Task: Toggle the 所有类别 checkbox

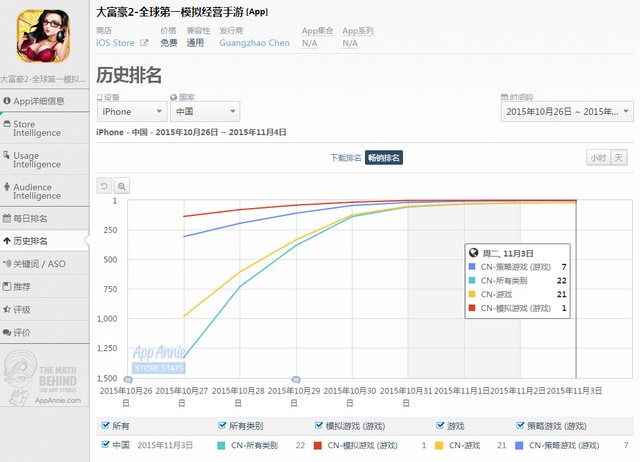Action: tap(222, 426)
